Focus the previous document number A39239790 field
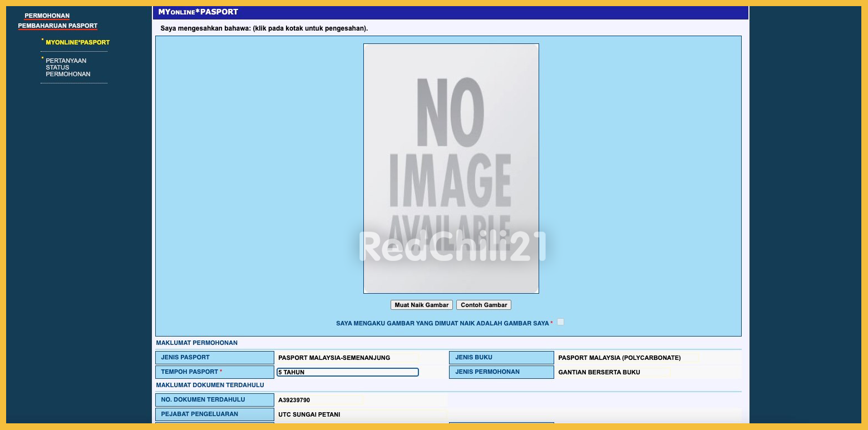The image size is (868, 430). [320, 400]
